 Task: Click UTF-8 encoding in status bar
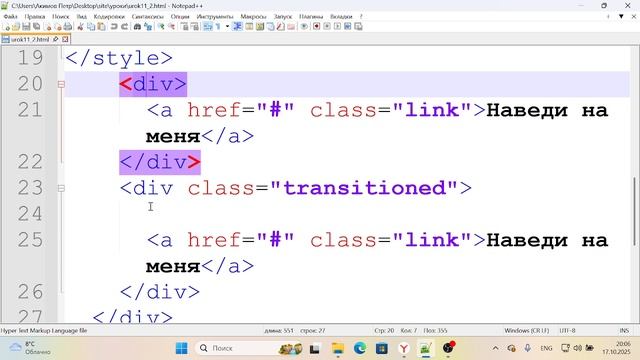[567, 331]
